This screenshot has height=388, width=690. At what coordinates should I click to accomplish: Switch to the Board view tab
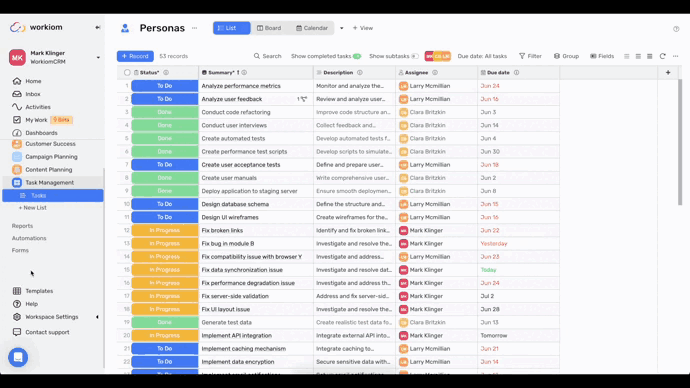269,28
